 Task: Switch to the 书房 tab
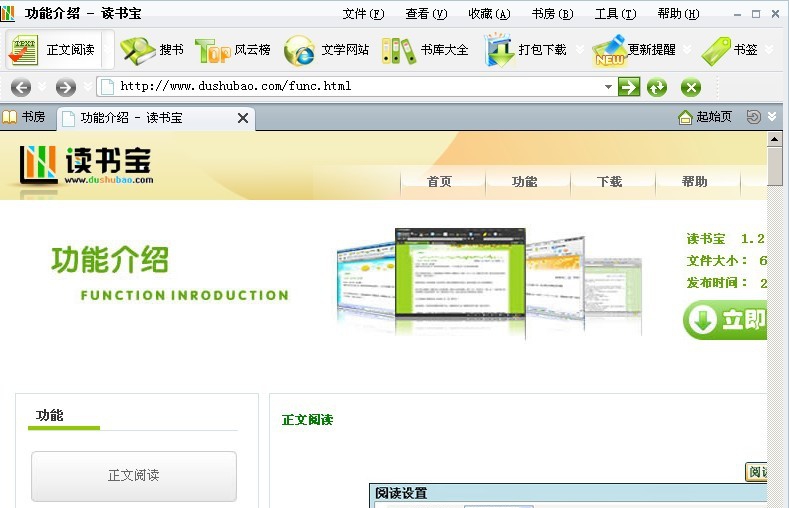click(x=24, y=117)
